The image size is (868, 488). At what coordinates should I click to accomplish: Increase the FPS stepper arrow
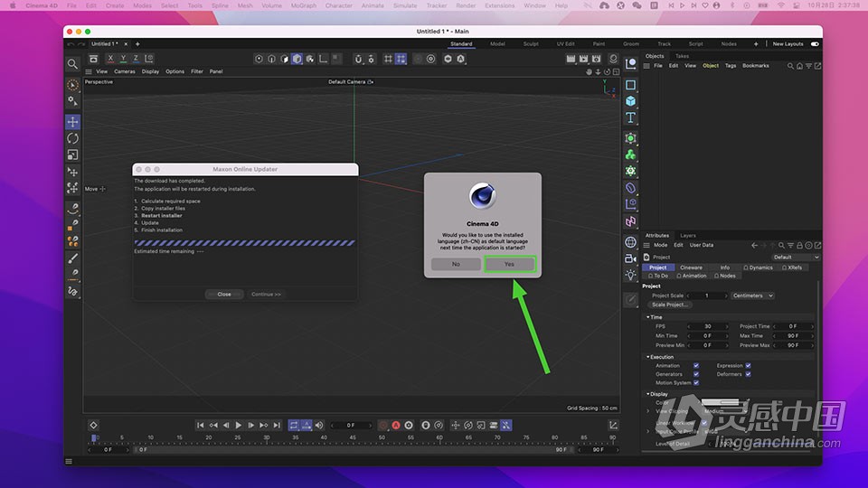click(727, 326)
